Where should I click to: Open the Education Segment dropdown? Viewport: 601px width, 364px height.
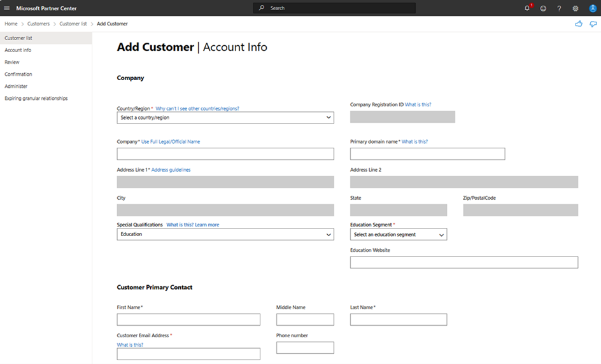[399, 235]
